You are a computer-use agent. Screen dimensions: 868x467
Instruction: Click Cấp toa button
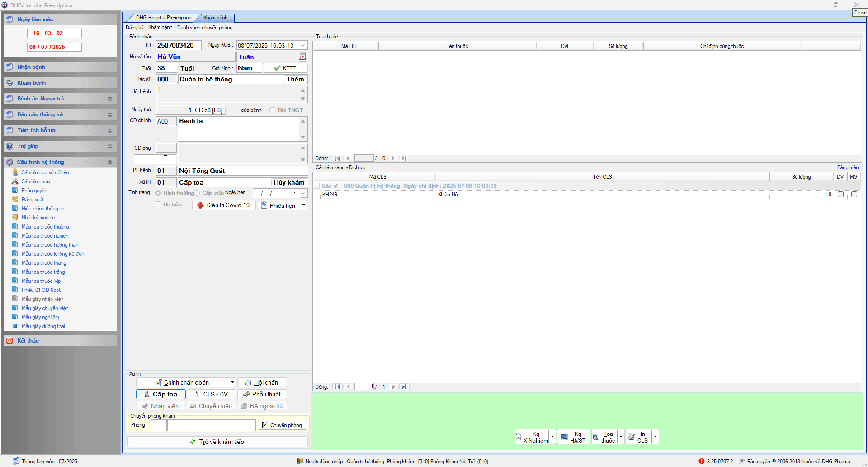pos(161,395)
